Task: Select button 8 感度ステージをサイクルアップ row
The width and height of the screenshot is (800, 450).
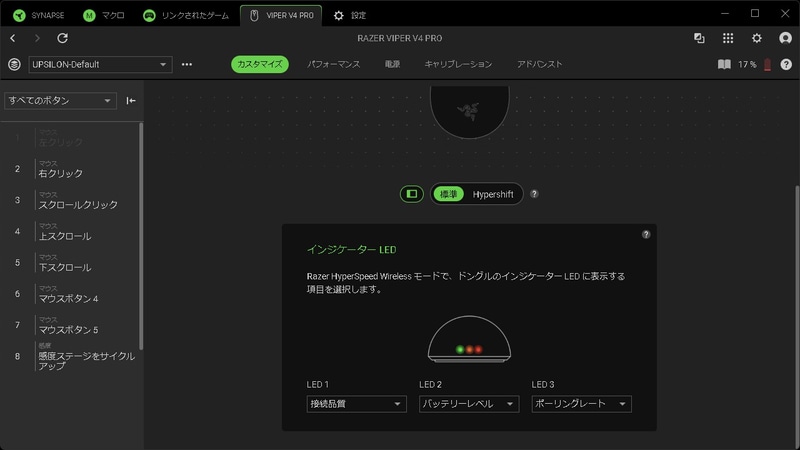Action: [70, 357]
